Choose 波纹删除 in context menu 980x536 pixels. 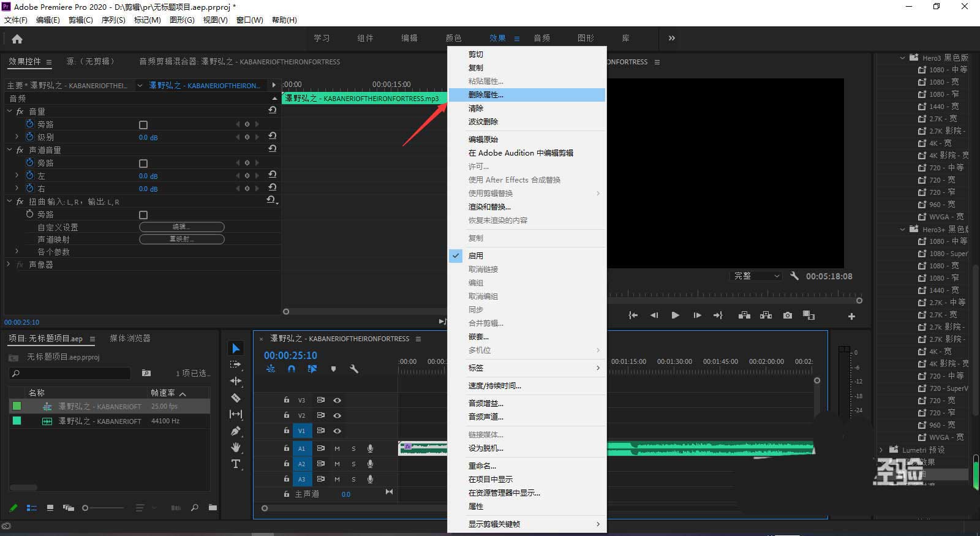tap(527, 121)
